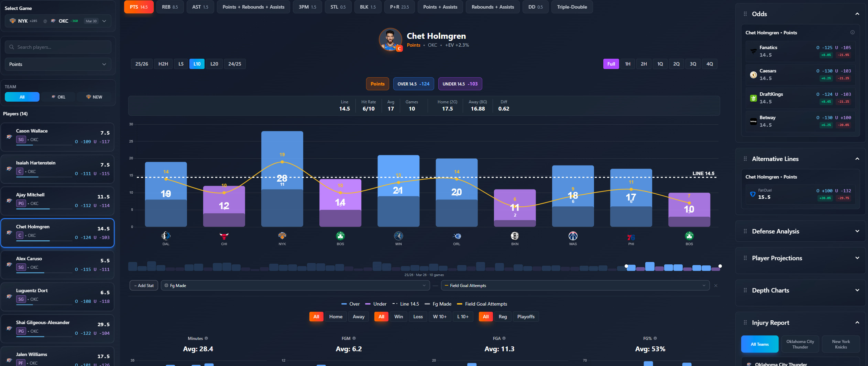Open the Field Goal Attempts stat dropdown

point(574,285)
